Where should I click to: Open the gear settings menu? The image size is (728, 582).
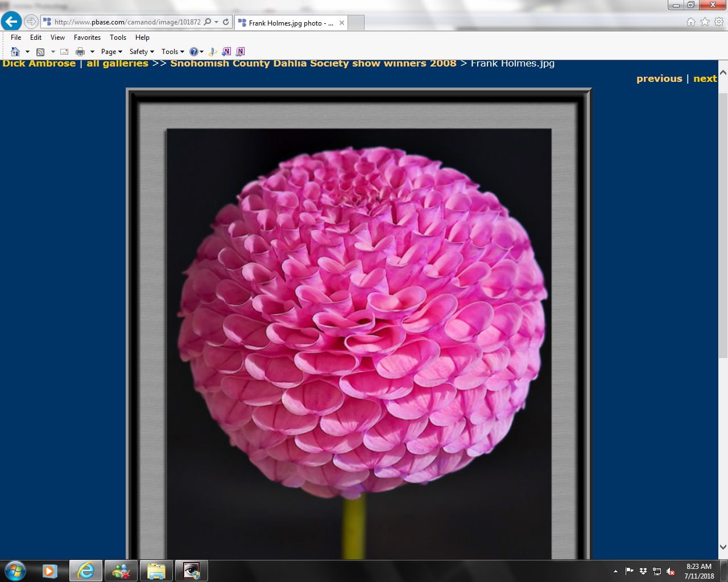coord(719,22)
